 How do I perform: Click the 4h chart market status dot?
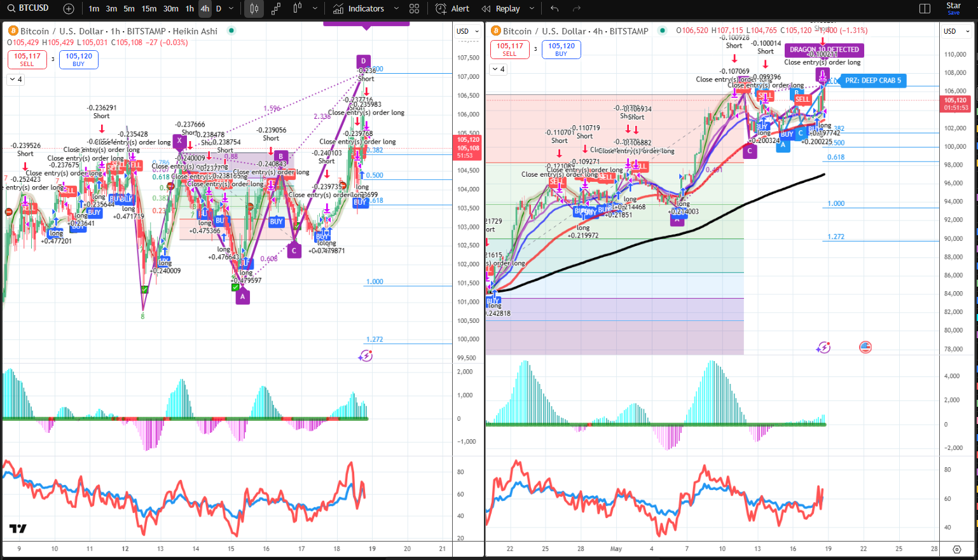click(x=663, y=31)
